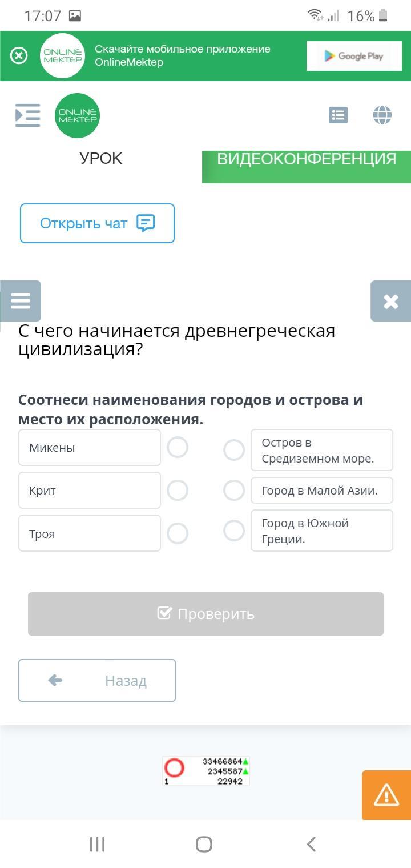The image size is (411, 868).
Task: Close the task panel with X
Action: tap(390, 301)
